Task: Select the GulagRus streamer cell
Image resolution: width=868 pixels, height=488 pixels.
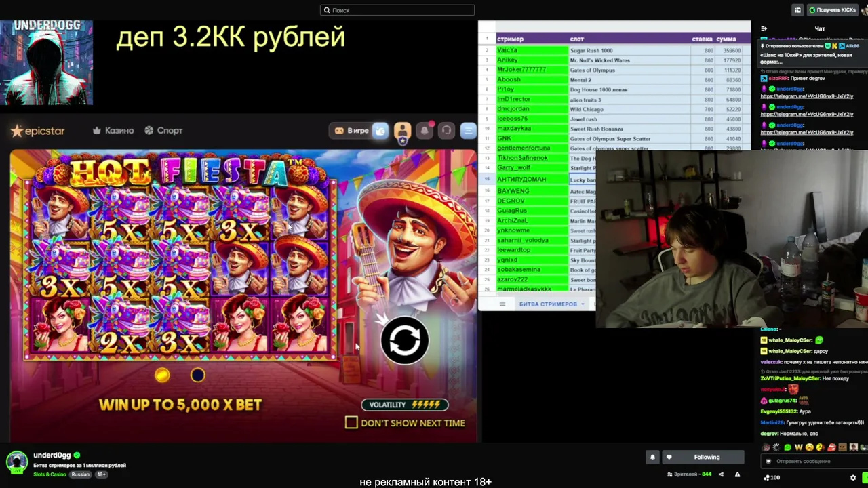Action: tap(532, 211)
